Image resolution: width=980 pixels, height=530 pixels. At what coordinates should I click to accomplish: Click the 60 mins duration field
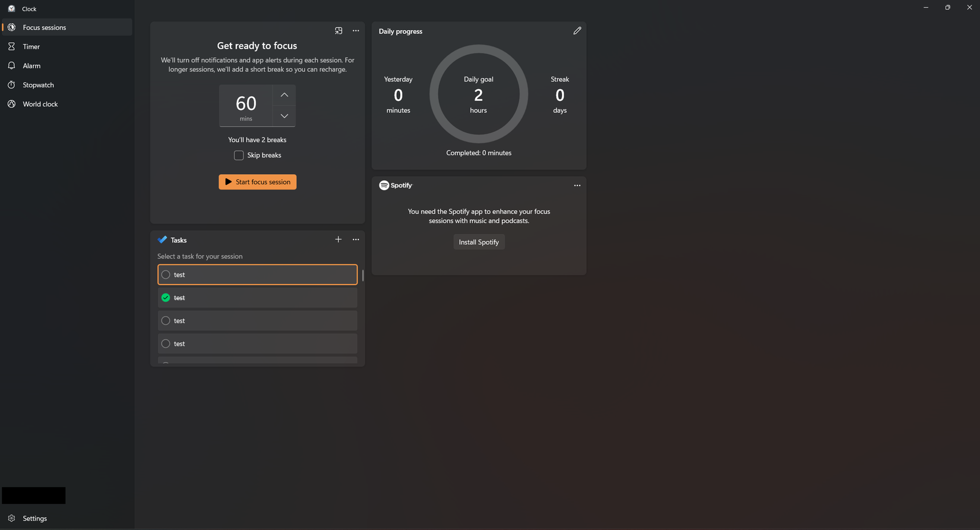click(x=246, y=106)
